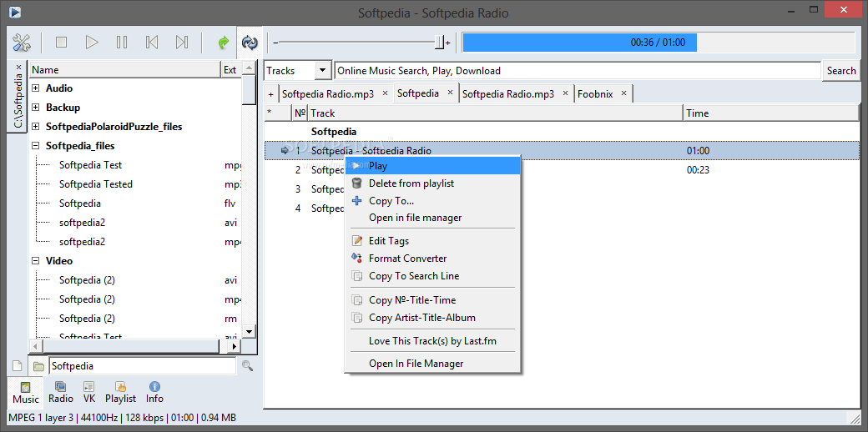The width and height of the screenshot is (868, 432).
Task: Collapse the Video folder
Action: tap(36, 261)
